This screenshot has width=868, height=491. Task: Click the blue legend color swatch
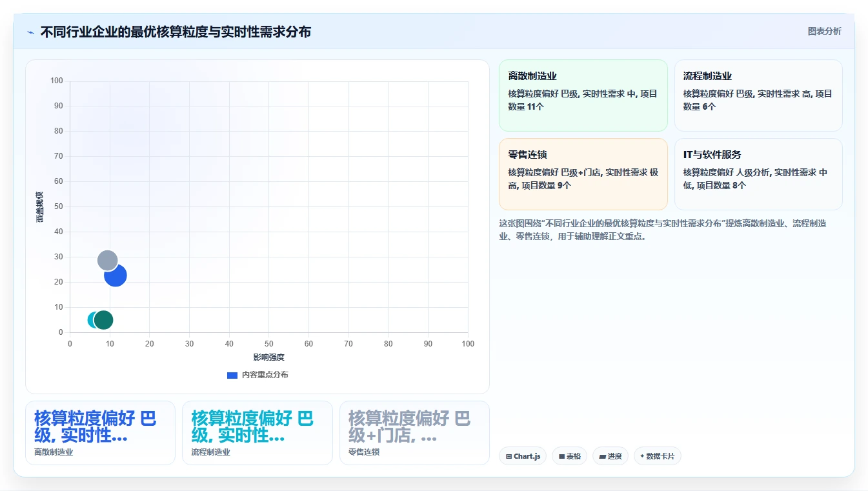click(x=232, y=375)
